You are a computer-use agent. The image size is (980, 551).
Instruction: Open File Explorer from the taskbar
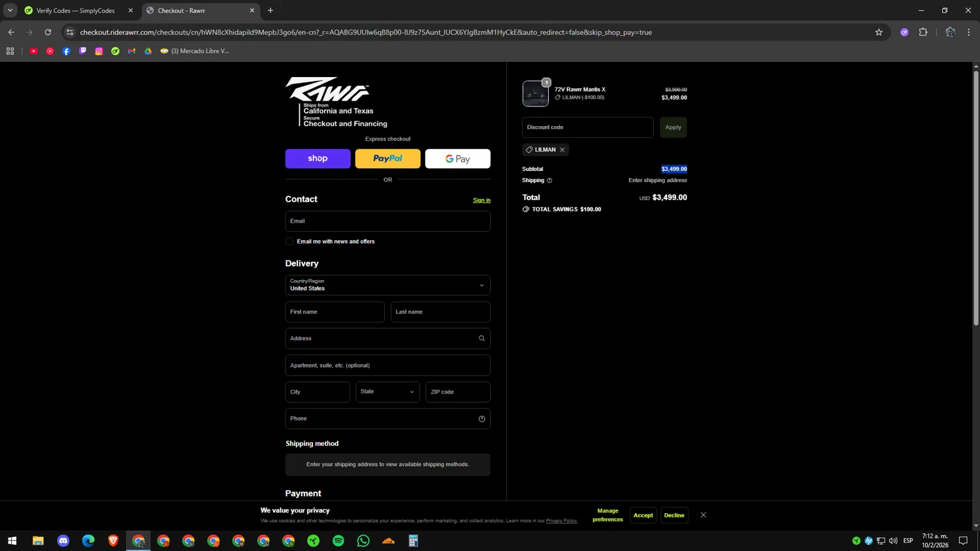[x=38, y=541]
